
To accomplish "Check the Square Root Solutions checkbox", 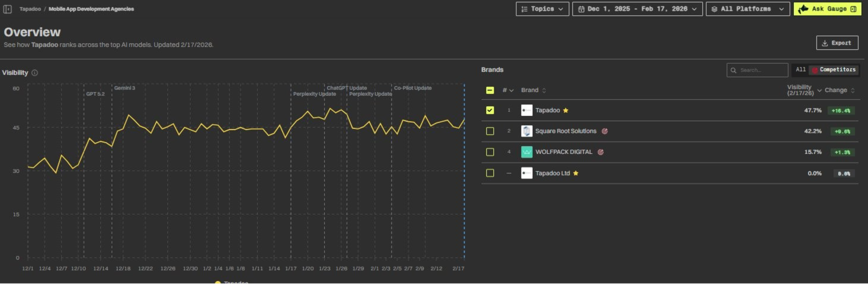I will 490,131.
